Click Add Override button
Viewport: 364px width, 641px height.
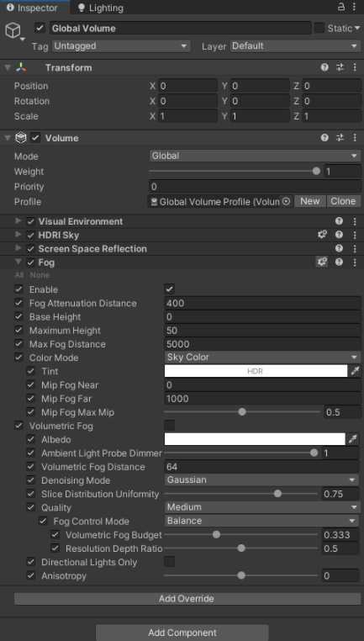[187, 599]
